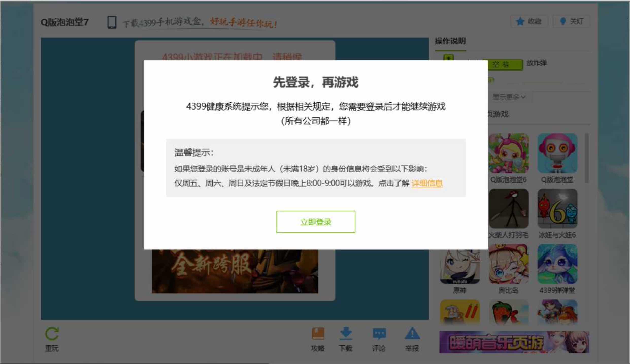
Task: Toggle the 关灯 lights-off button
Action: pos(571,22)
